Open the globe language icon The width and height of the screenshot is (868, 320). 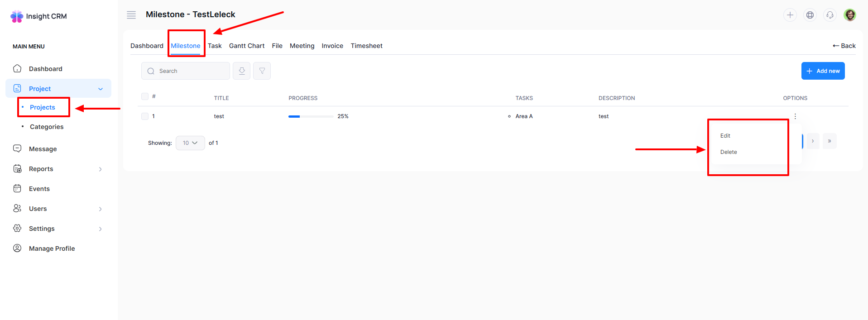coord(810,15)
